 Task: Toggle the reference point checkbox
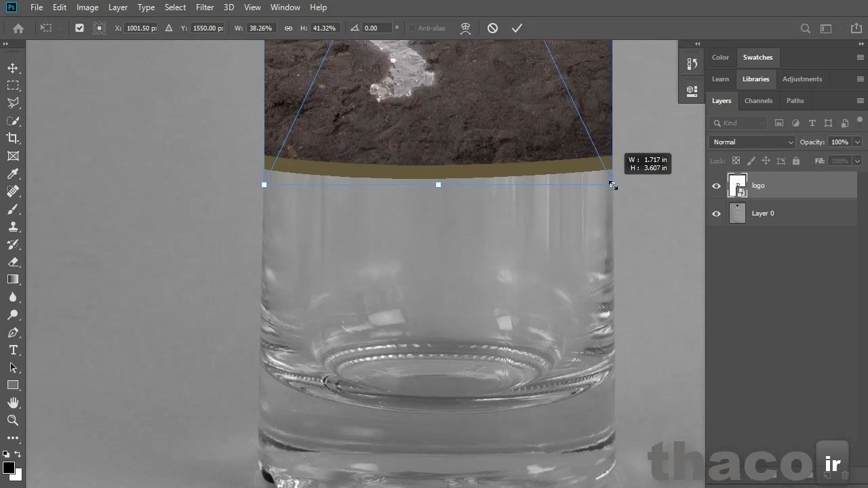point(79,28)
